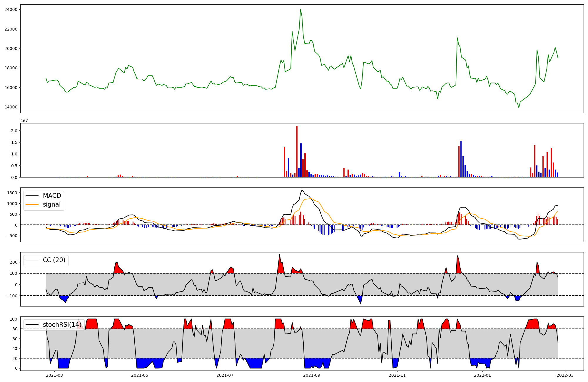Viewport: 588px width, 382px height.
Task: Click the MACD legend entry
Action: (x=52, y=196)
